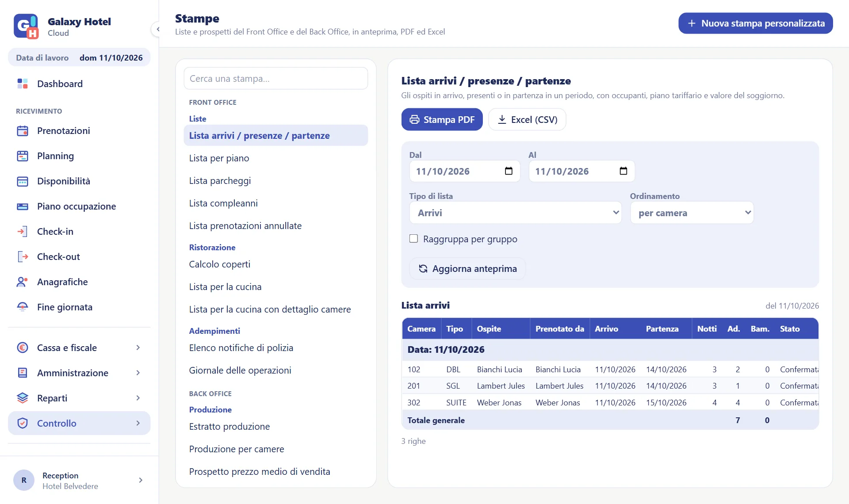Screen dimensions: 849x504
Task: Collapse the sidebar with the chevron handle
Action: (157, 30)
